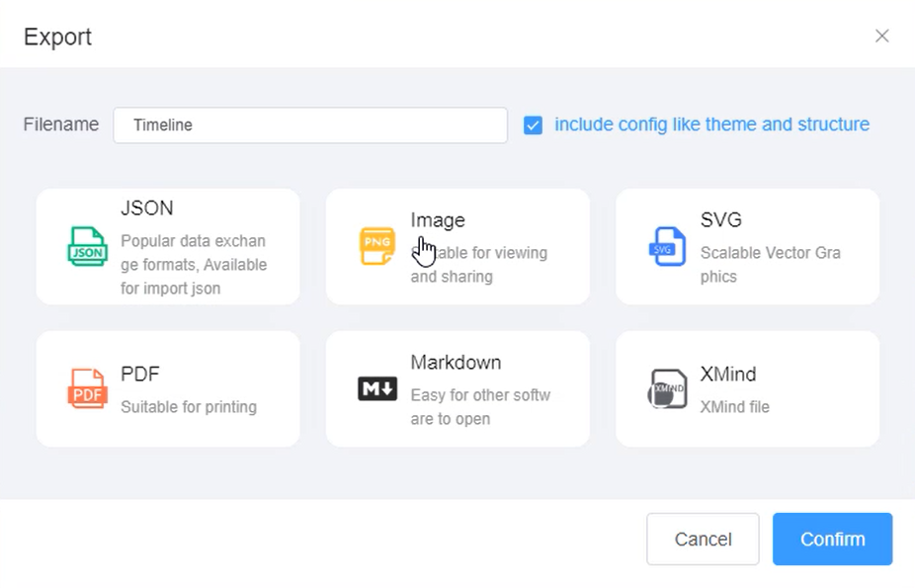Click the 'include config like theme and structure' label
The height and width of the screenshot is (588, 915).
(x=711, y=125)
